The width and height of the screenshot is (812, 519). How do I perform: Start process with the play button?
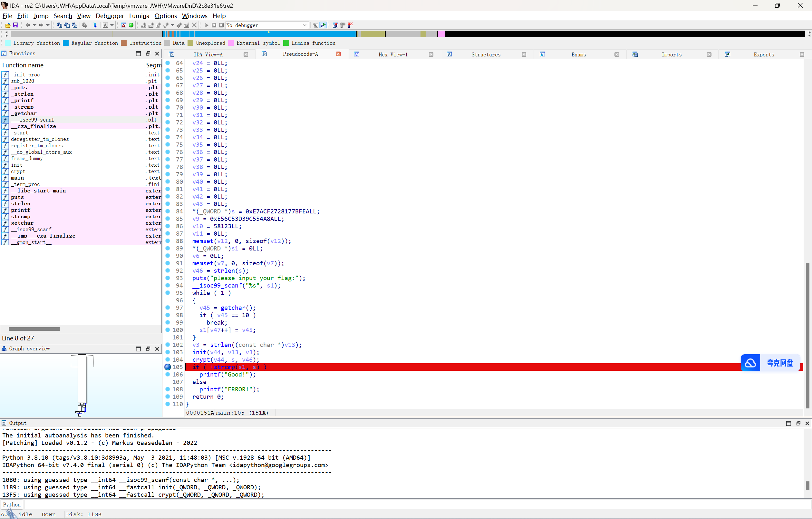click(206, 25)
